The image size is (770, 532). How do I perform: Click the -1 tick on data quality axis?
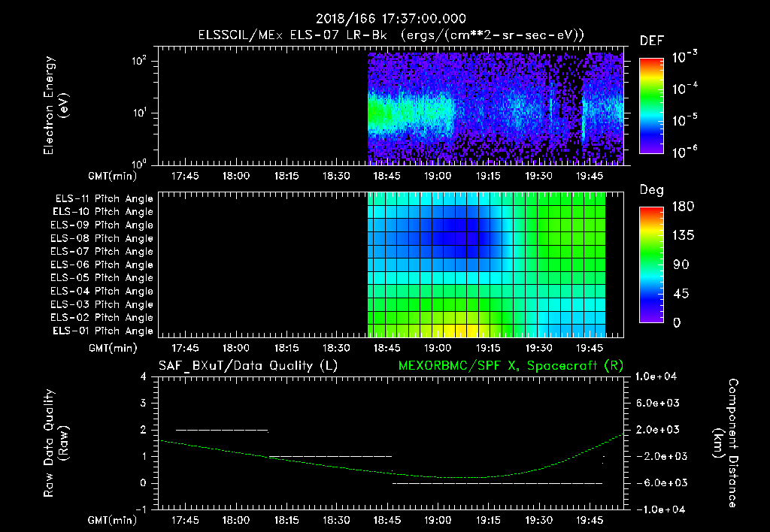tap(141, 509)
